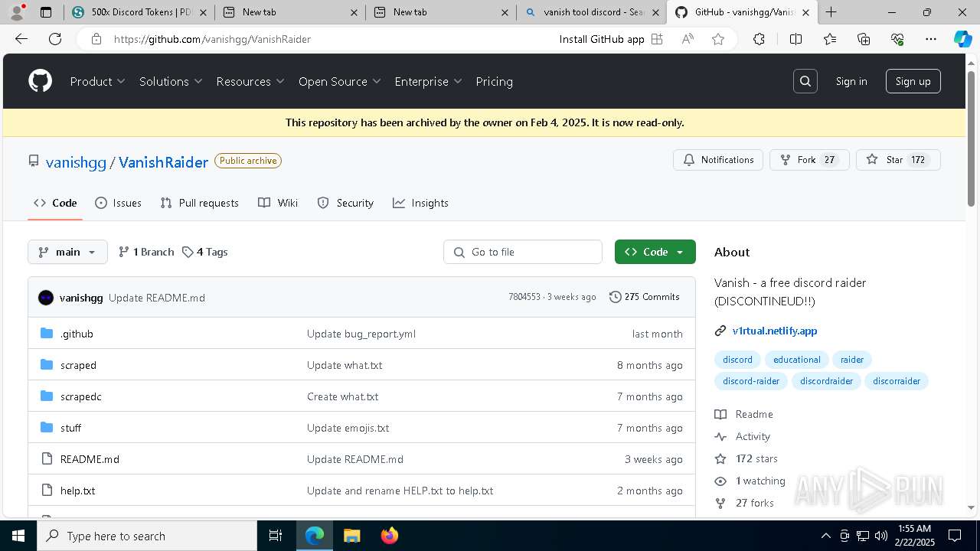Open File Explorer from taskbar
980x551 pixels.
coord(351,536)
